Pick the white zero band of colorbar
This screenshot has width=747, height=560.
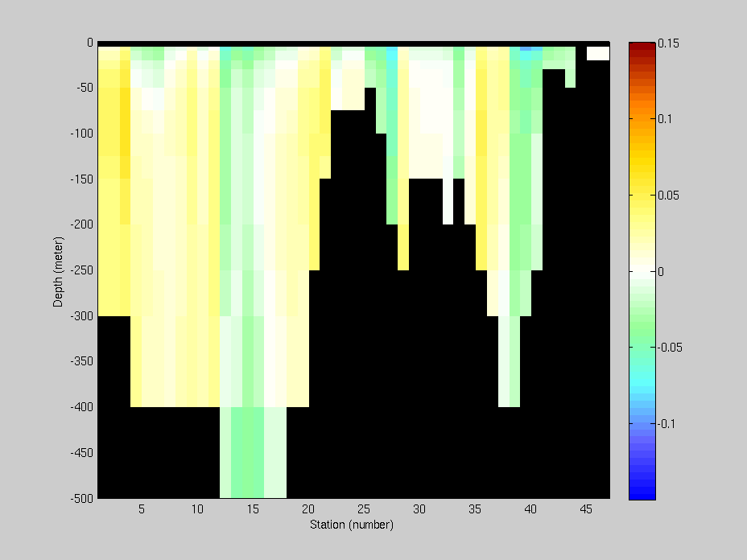click(x=642, y=272)
